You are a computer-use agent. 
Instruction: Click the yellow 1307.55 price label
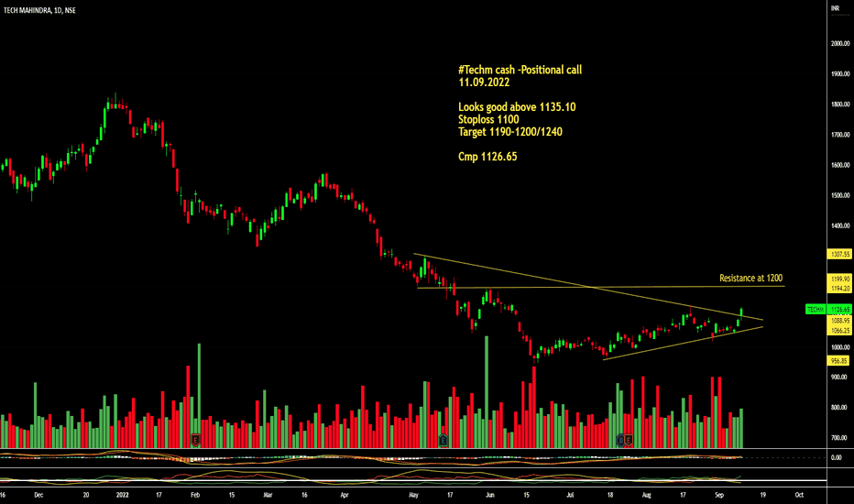click(839, 254)
